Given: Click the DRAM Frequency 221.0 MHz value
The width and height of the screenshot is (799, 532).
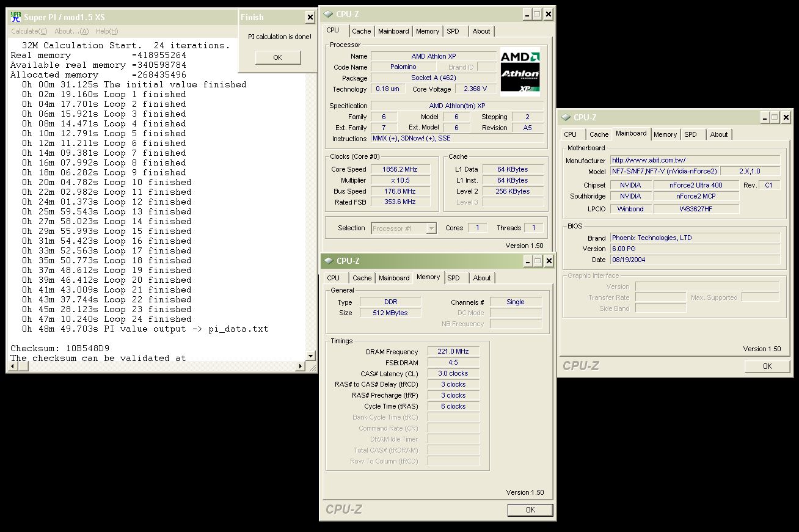Looking at the screenshot, I should click(x=453, y=351).
